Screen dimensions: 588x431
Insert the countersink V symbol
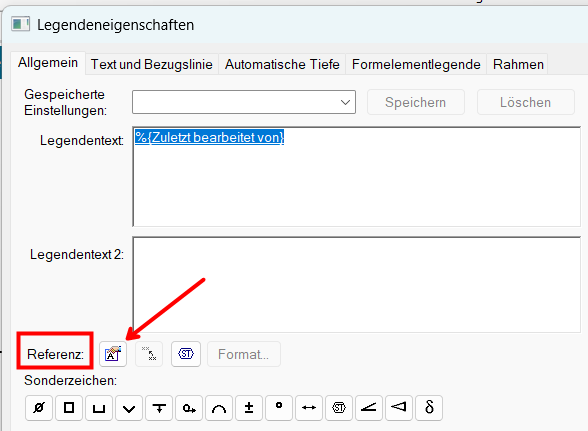(x=129, y=407)
